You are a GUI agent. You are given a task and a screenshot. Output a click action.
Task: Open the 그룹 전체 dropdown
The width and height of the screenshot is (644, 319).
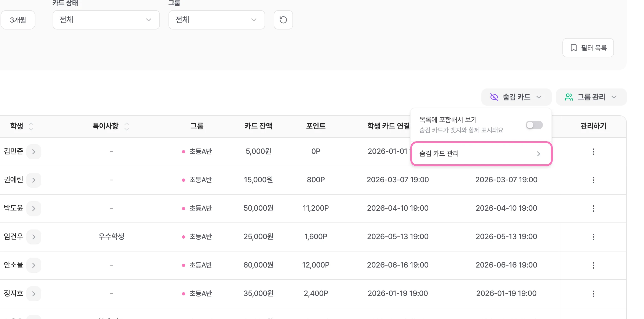point(217,20)
